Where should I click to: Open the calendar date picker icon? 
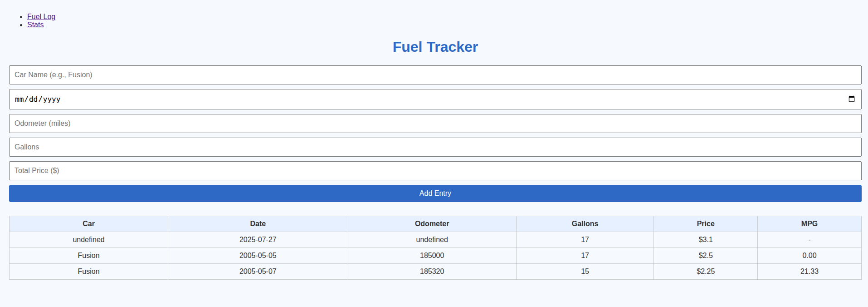coord(851,99)
